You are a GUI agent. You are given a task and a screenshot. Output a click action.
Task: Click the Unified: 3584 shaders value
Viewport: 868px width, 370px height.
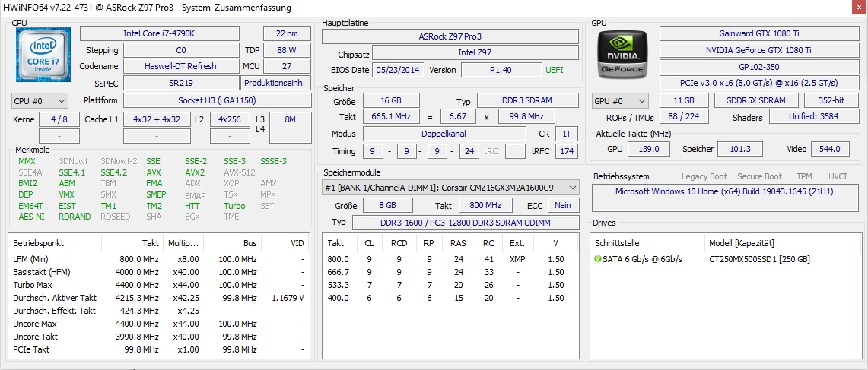[x=814, y=117]
